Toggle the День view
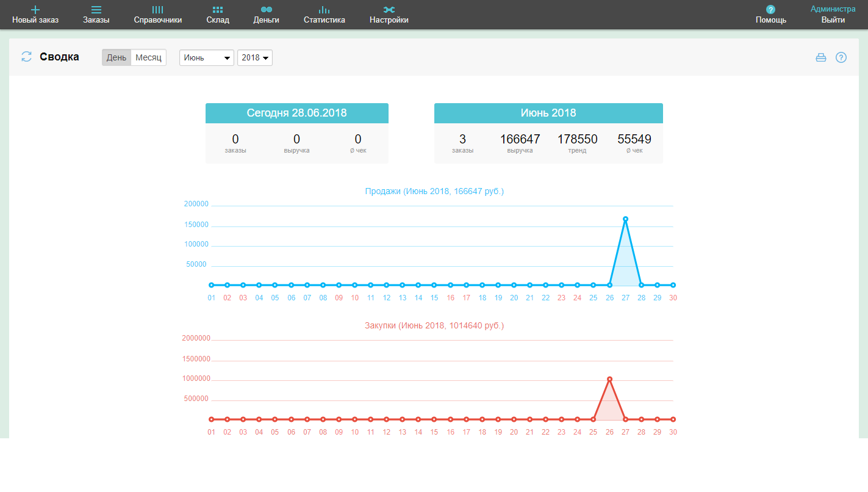 [117, 57]
